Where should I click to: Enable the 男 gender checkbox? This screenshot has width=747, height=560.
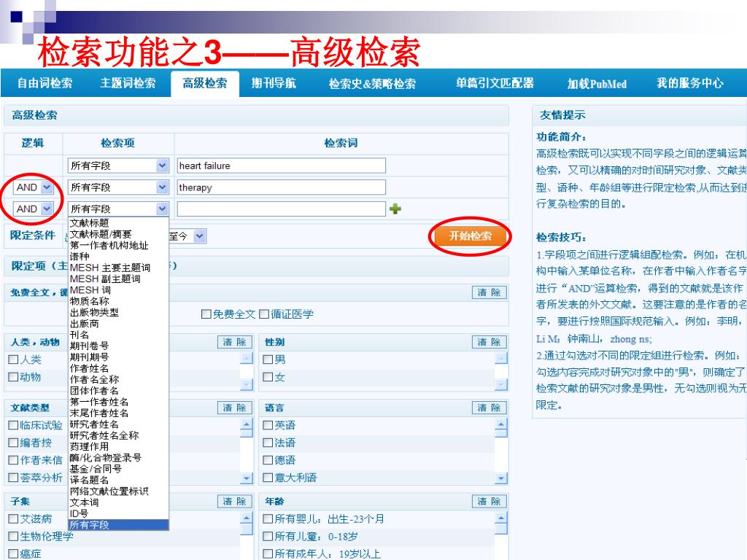(x=268, y=359)
